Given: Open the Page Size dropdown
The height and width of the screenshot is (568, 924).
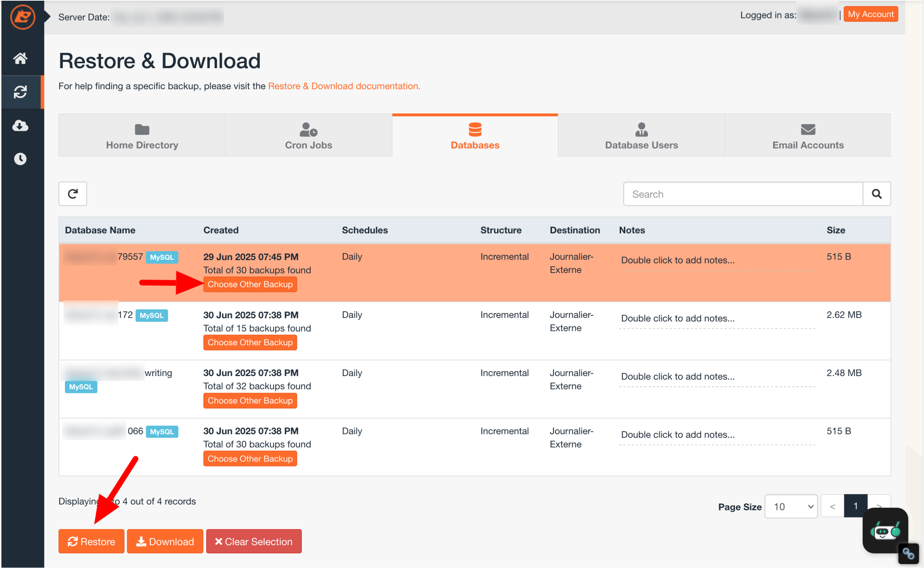Looking at the screenshot, I should click(x=791, y=506).
